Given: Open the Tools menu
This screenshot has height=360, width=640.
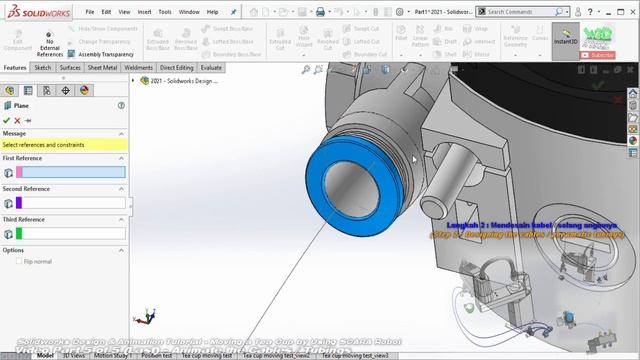Looking at the screenshot, I should point(165,12).
